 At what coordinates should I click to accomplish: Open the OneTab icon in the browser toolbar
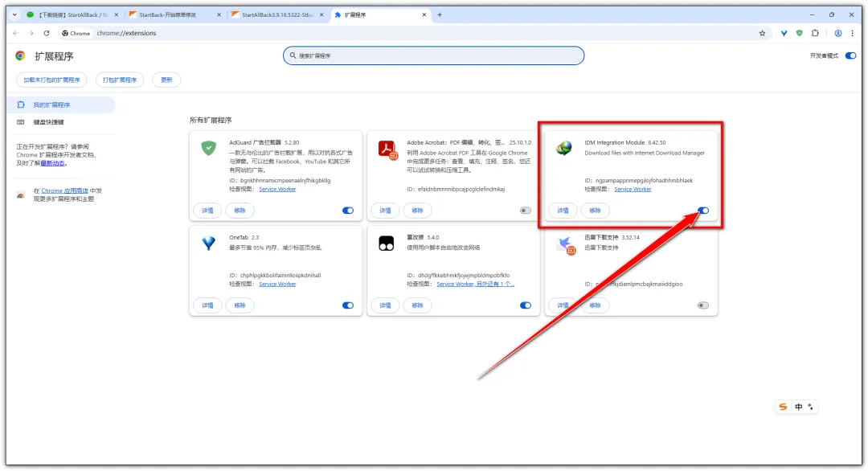click(784, 33)
